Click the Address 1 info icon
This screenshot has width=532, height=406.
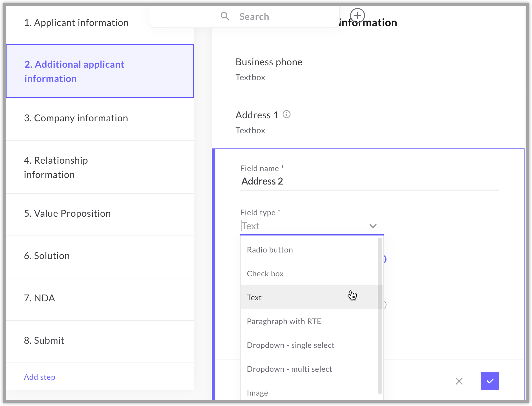[286, 114]
